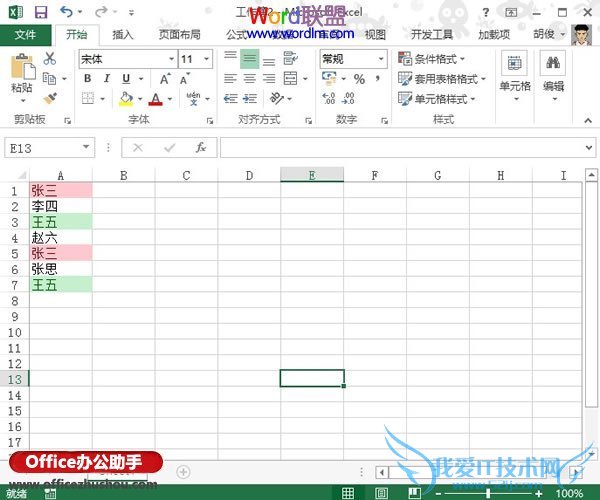The image size is (600, 500).
Task: Click the Undo arrow icon
Action: (x=66, y=12)
